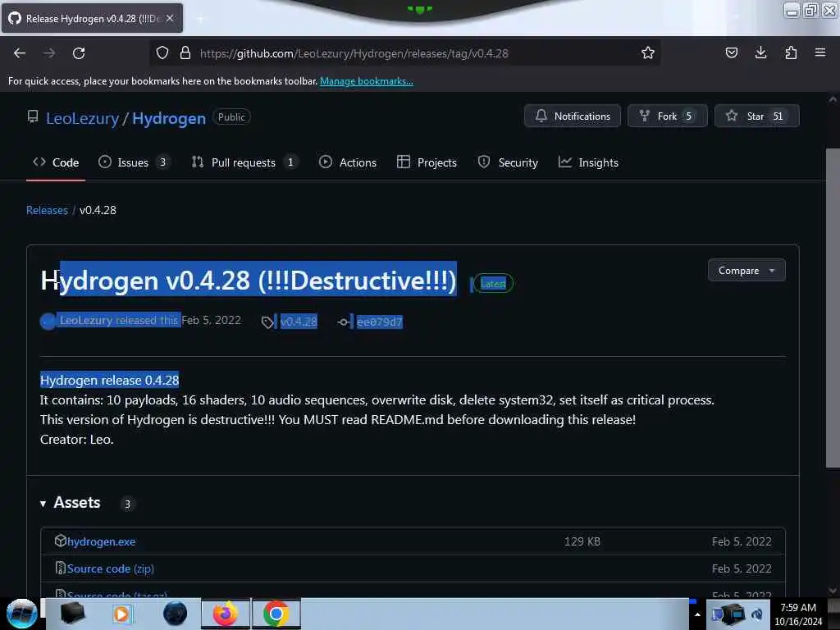Open the extensions puzzle icon
Viewport: 840px width, 630px height.
pos(791,52)
